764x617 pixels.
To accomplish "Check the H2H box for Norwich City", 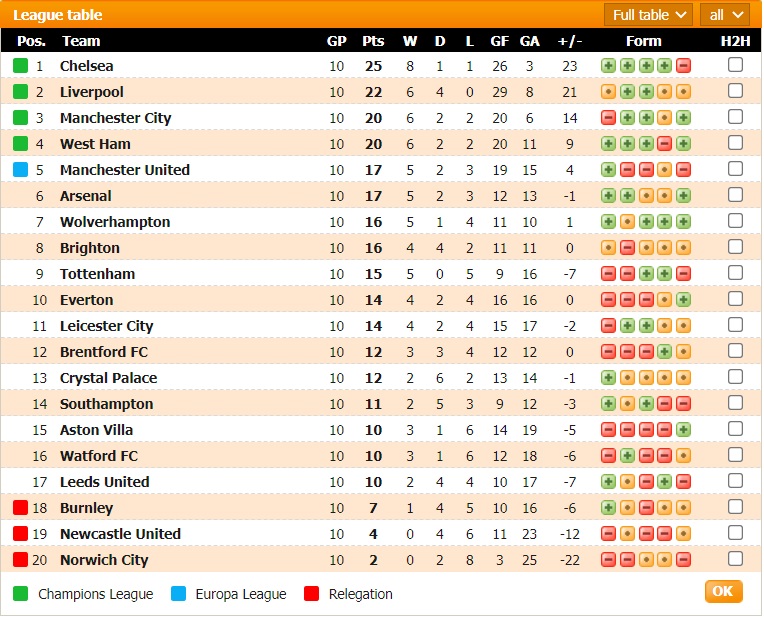I will coord(735,559).
